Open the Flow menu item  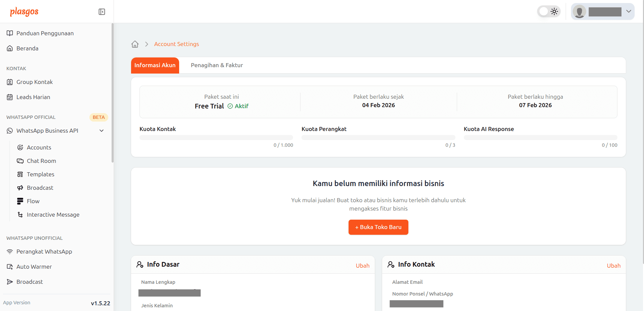[33, 201]
